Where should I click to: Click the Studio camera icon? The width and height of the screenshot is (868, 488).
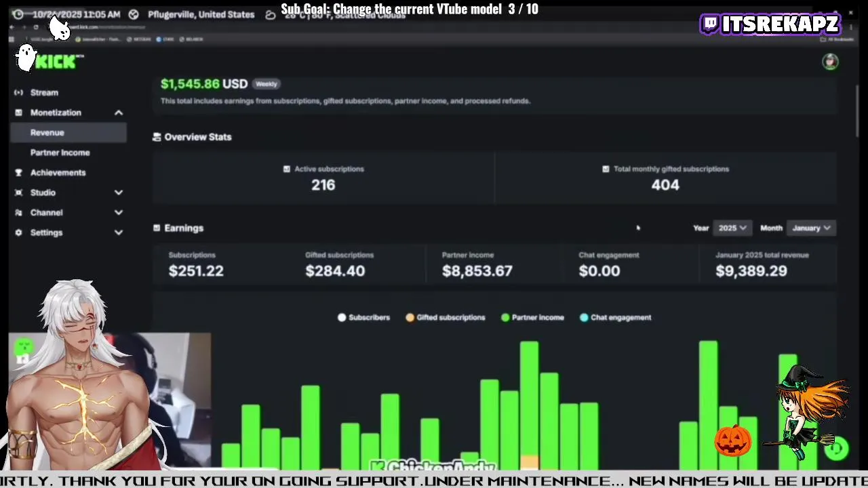click(x=18, y=192)
